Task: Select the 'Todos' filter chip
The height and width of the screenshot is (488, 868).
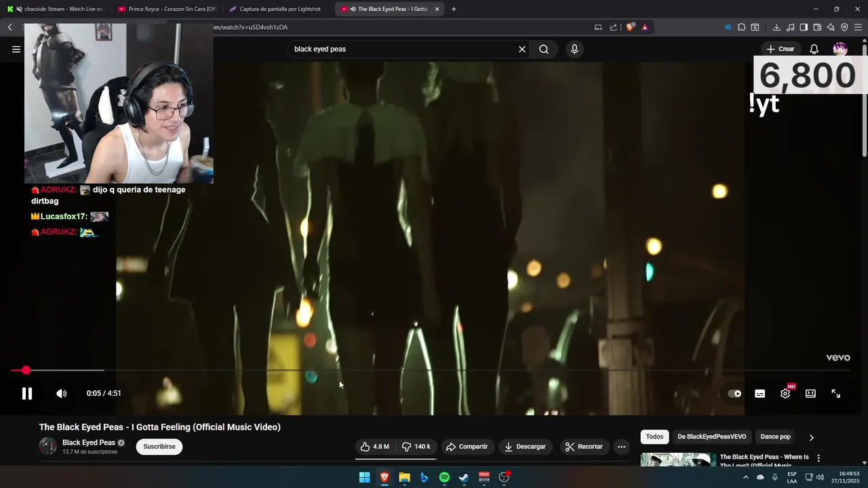Action: (654, 437)
